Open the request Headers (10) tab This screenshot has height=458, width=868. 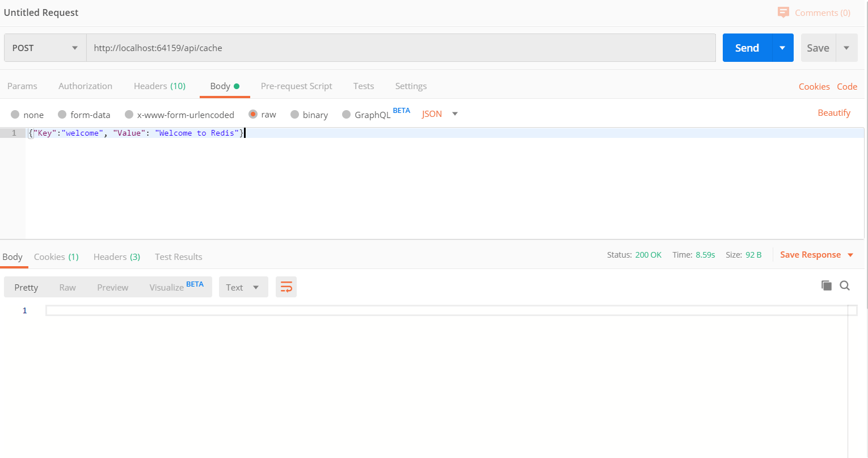(159, 86)
